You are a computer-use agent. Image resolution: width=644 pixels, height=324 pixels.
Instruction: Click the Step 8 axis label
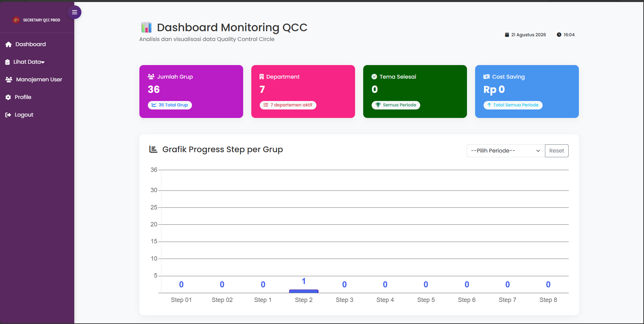coord(548,300)
